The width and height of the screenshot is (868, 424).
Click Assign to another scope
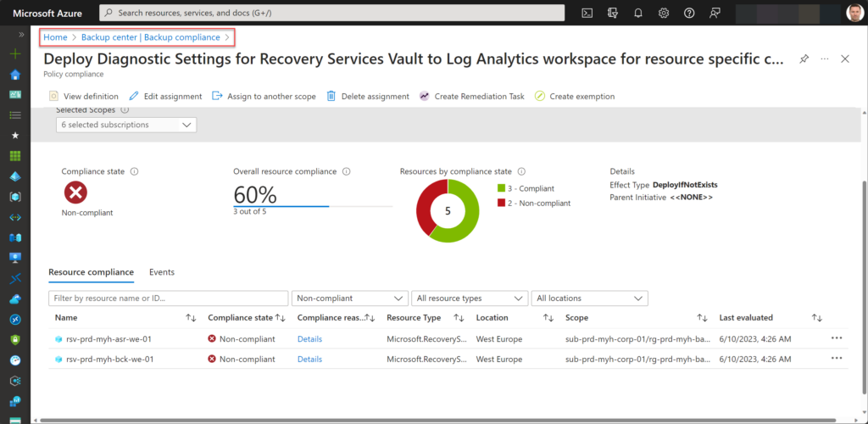pos(264,97)
